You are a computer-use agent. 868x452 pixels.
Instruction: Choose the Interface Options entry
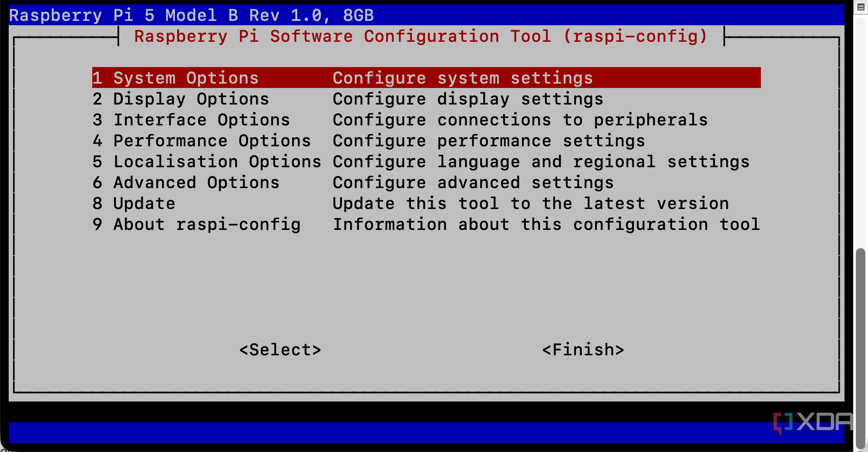coord(191,120)
